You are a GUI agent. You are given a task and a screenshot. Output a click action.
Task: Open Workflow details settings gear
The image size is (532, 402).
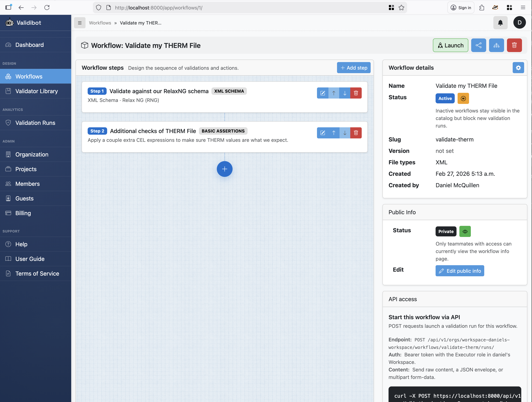(518, 68)
